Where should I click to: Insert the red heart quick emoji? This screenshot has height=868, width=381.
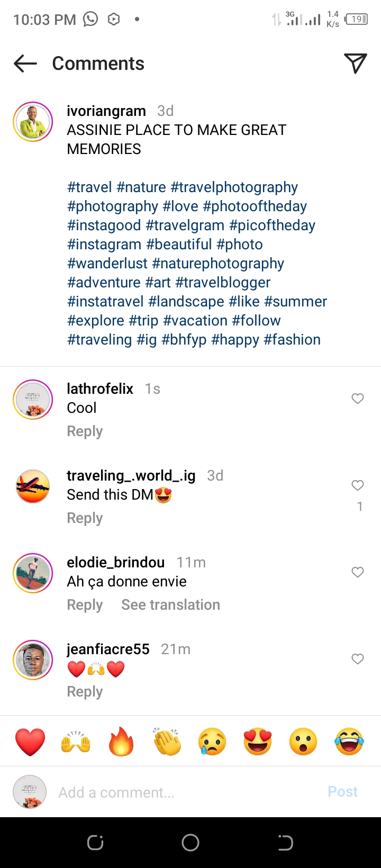click(x=30, y=742)
